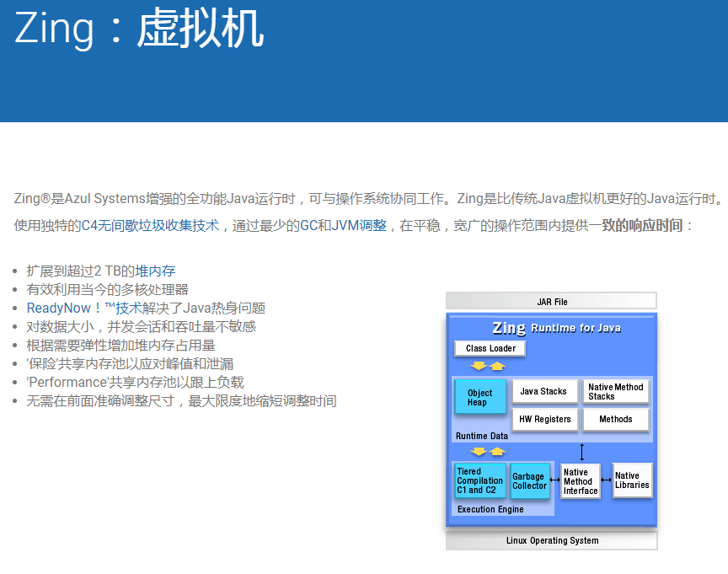728x574 pixels.
Task: Click the Native Method Interface block
Action: click(580, 480)
